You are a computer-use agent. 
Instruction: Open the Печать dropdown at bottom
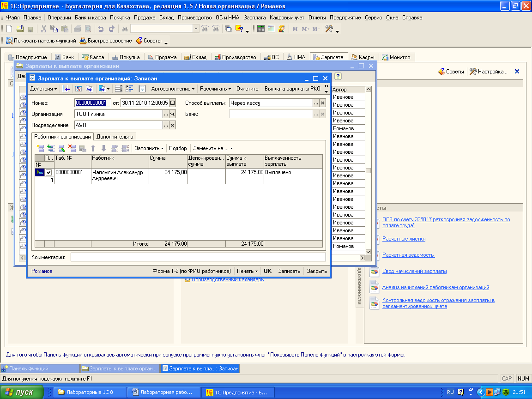click(247, 271)
